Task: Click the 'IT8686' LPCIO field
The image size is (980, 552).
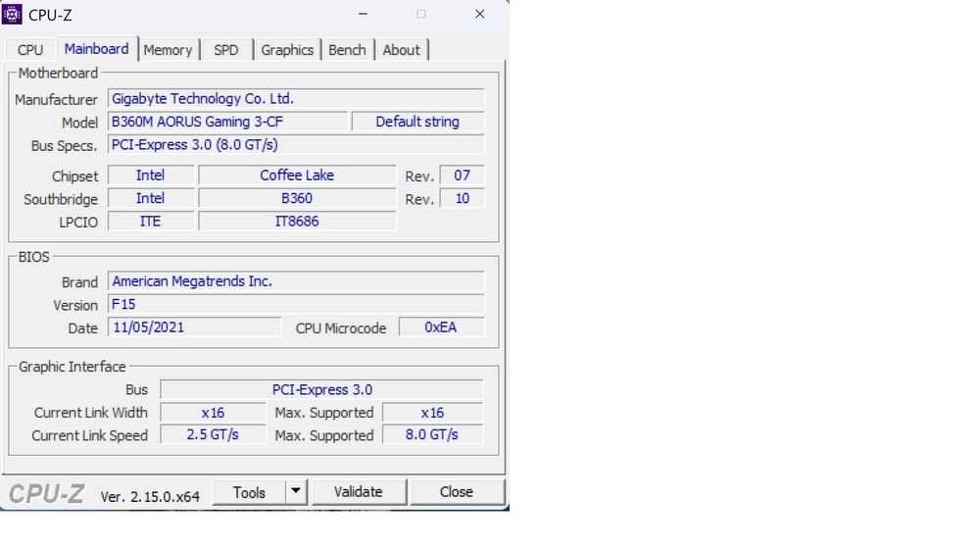Action: click(297, 222)
